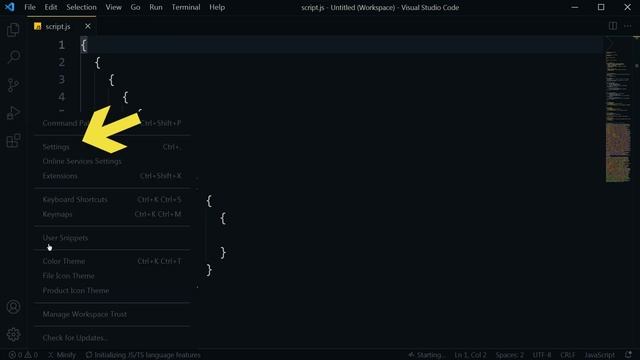640x360 pixels.
Task: Click CRLF end of line selector
Action: pyautogui.click(x=567, y=355)
